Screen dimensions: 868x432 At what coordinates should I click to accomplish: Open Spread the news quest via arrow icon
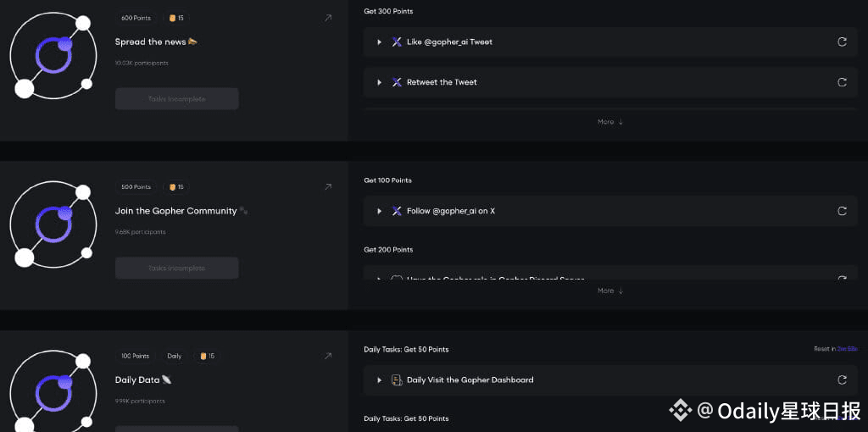(328, 18)
